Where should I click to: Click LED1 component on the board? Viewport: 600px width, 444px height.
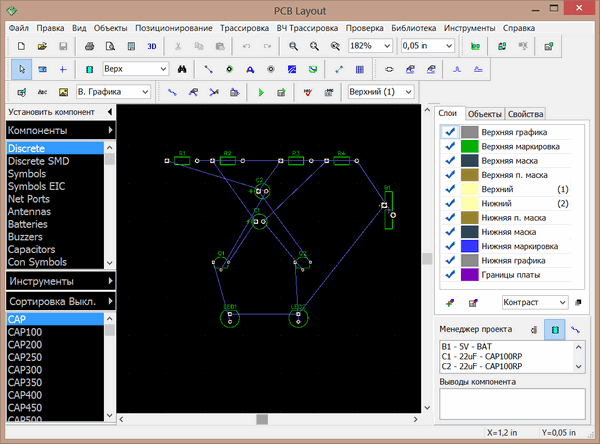point(230,318)
